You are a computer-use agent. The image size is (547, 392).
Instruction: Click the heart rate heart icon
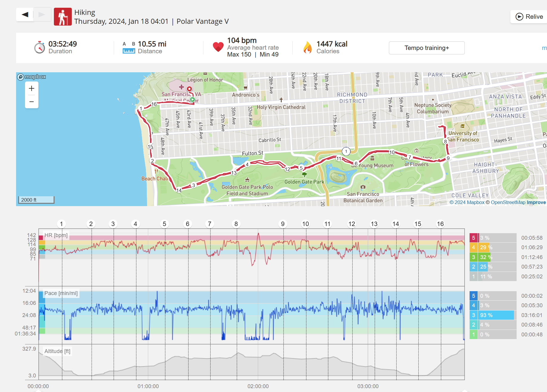[218, 47]
